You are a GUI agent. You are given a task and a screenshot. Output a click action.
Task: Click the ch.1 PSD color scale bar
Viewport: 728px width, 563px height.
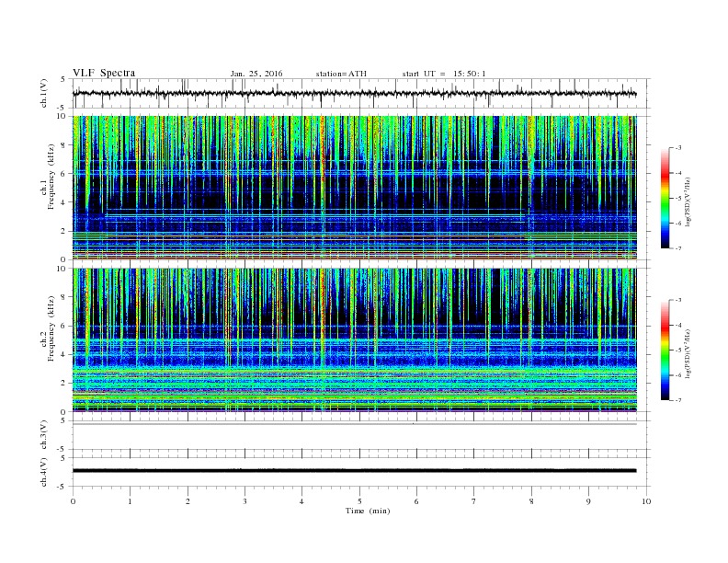[x=665, y=198]
